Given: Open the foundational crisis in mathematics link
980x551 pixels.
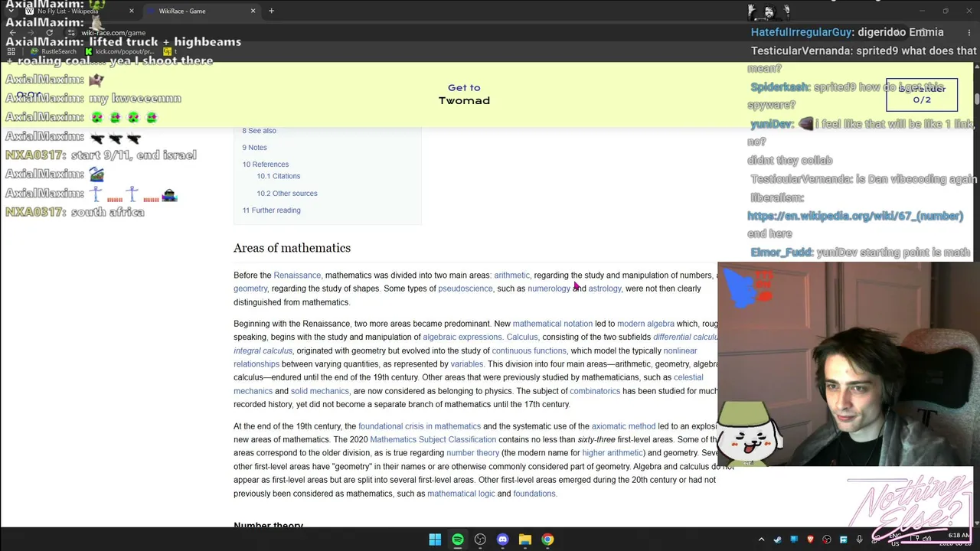Looking at the screenshot, I should pyautogui.click(x=420, y=426).
